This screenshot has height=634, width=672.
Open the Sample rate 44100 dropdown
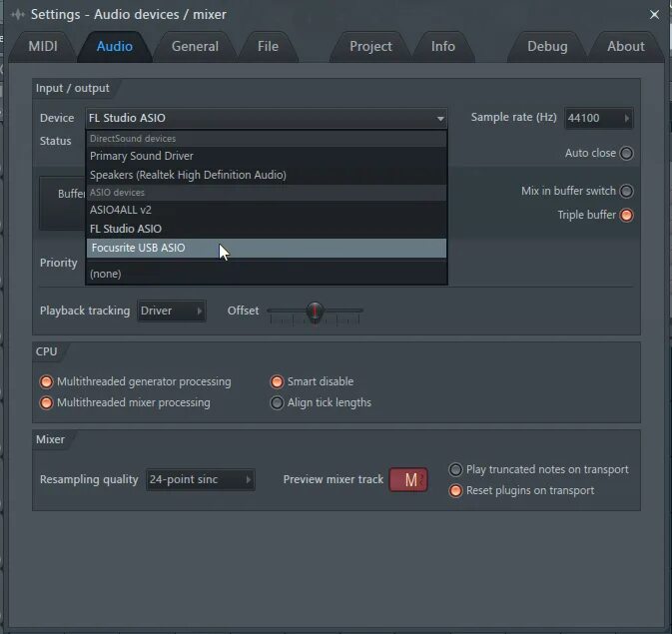[x=598, y=118]
